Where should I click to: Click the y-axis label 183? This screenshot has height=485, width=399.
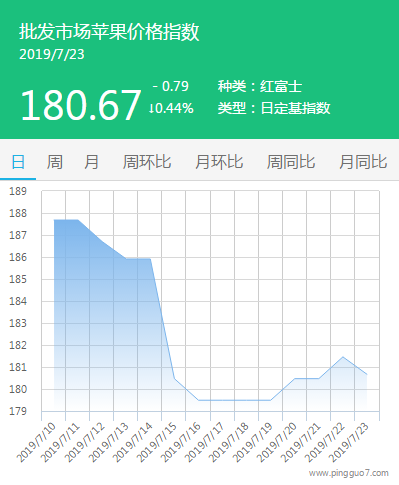pyautogui.click(x=18, y=323)
